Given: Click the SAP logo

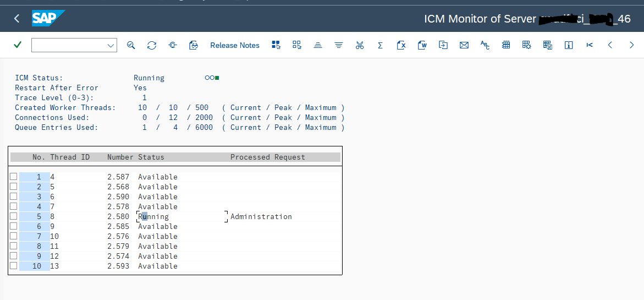Looking at the screenshot, I should [x=48, y=18].
